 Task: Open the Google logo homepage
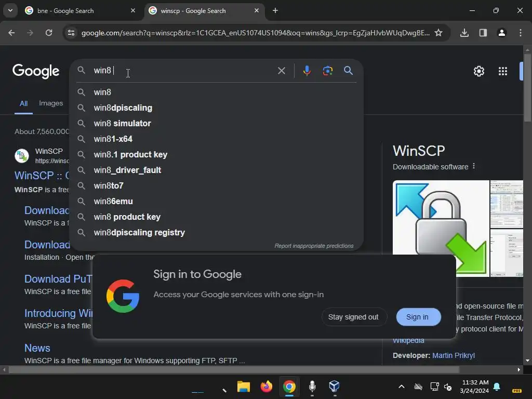[x=36, y=71]
